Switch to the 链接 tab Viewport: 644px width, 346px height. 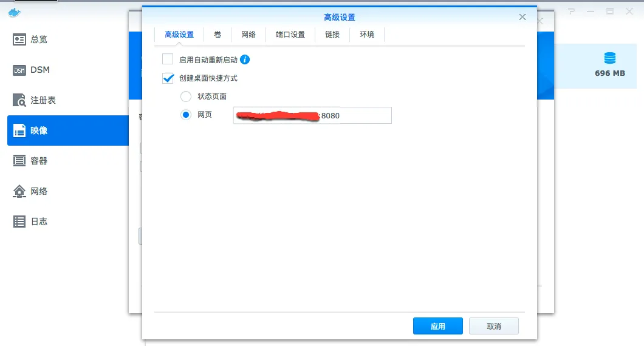tap(332, 35)
